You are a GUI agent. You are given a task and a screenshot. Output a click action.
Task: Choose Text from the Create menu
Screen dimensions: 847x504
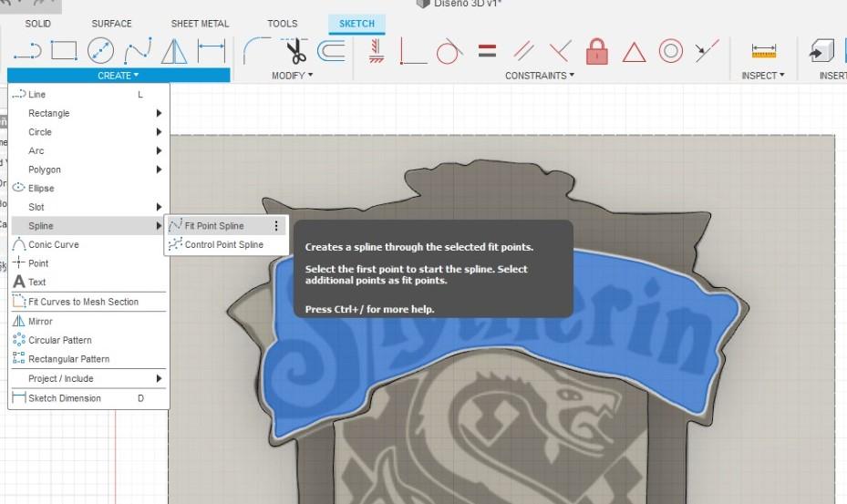88,282
